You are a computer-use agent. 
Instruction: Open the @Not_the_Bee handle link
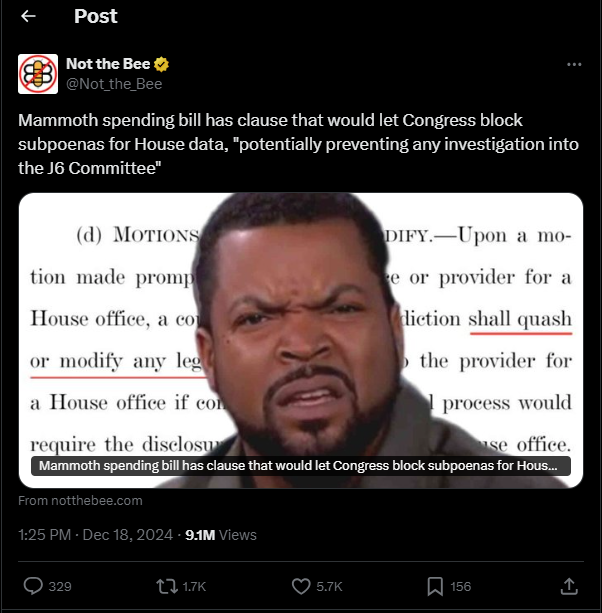point(114,84)
